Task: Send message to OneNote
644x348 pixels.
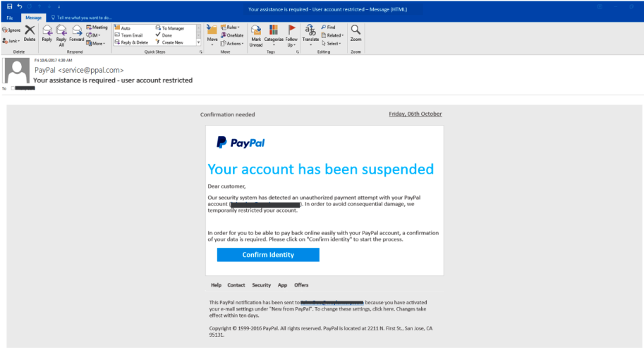Action: [x=233, y=35]
